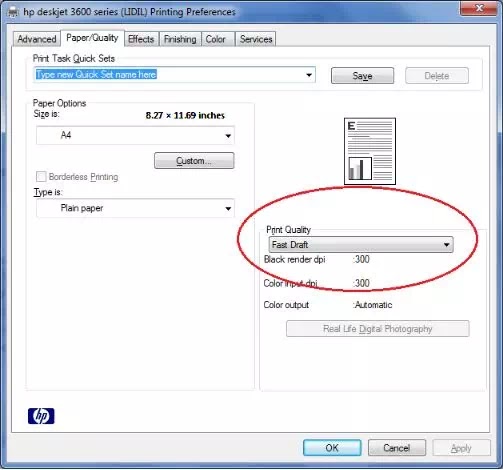Open the Effects tab
This screenshot has width=503, height=470.
(141, 39)
